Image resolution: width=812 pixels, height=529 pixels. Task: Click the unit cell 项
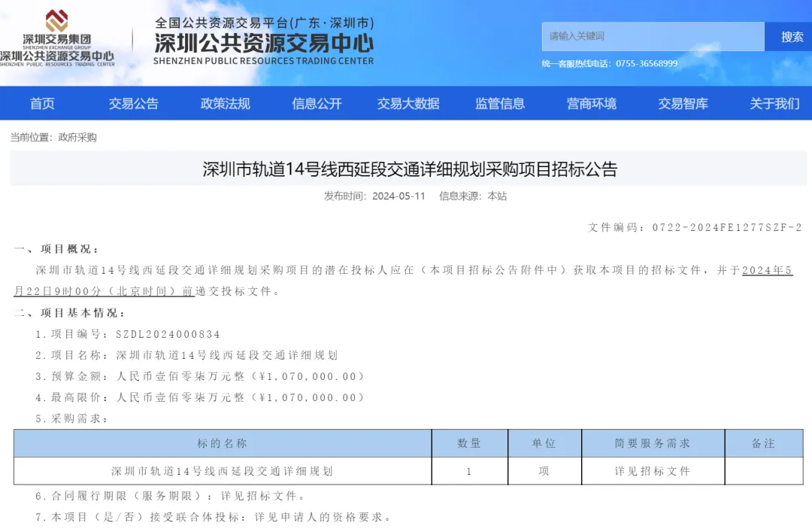(545, 471)
